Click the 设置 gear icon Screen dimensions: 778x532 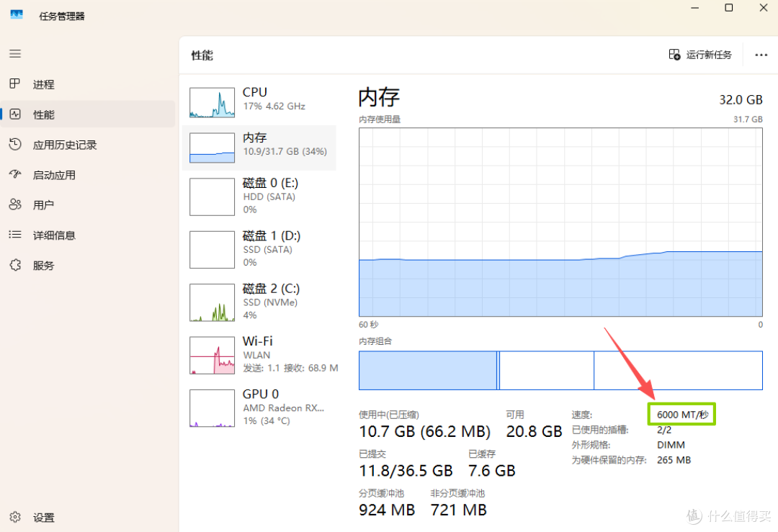[x=15, y=517]
